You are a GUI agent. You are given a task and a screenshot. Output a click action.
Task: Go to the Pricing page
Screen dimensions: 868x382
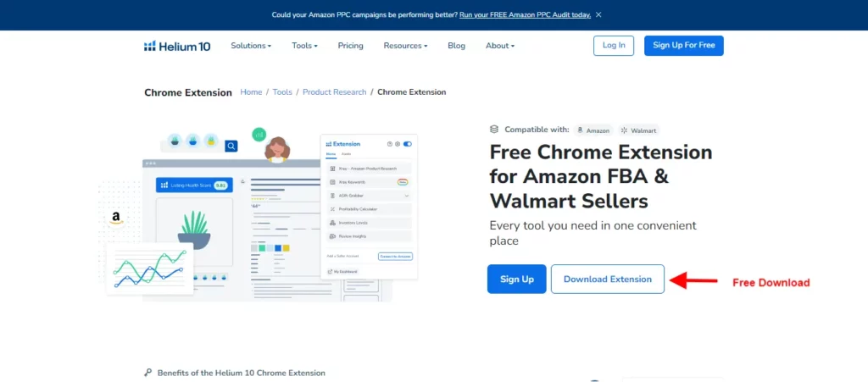coord(350,46)
